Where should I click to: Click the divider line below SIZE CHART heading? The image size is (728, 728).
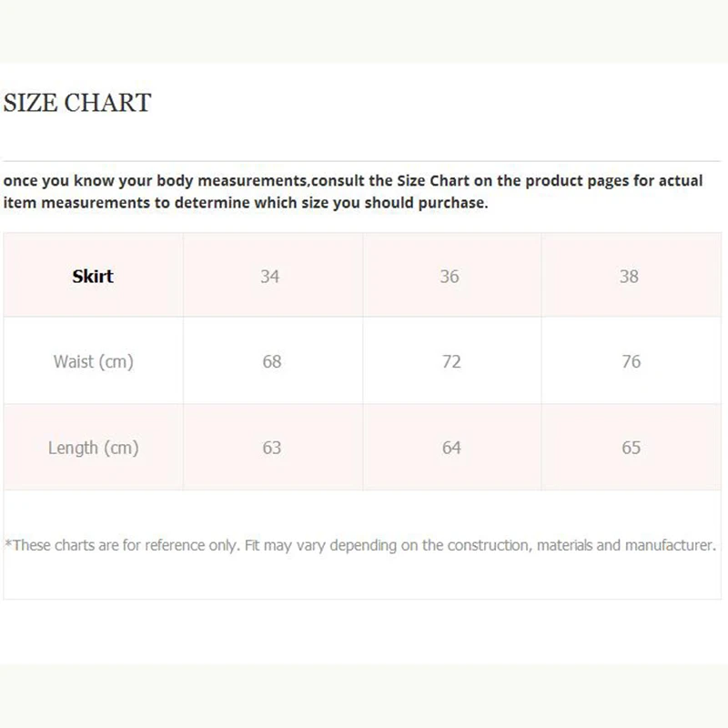coord(364,161)
